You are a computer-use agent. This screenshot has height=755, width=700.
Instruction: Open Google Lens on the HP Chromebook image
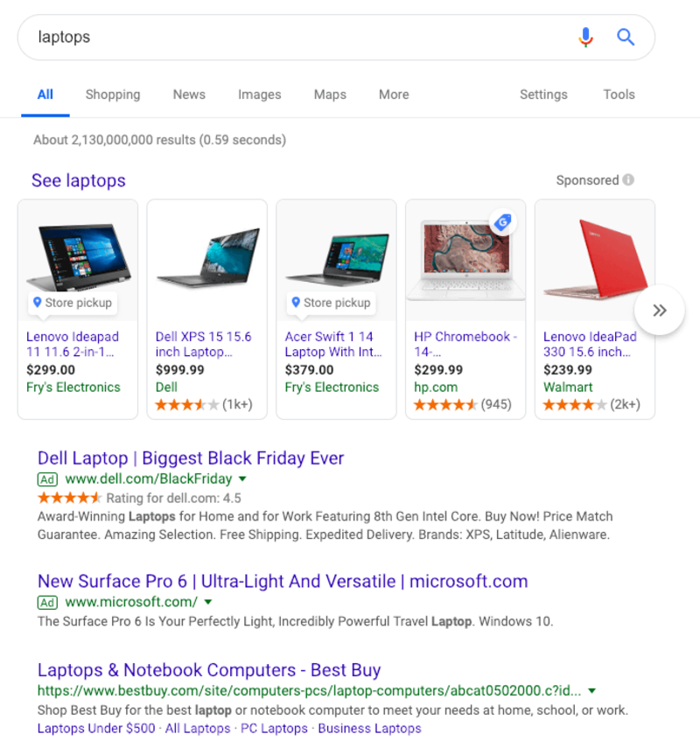click(x=503, y=222)
